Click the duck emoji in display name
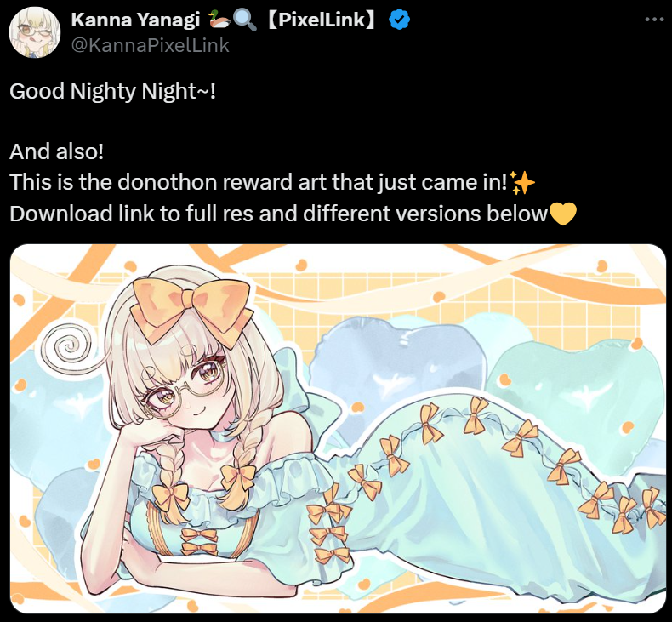Screen dimensions: 672x622 point(219,20)
